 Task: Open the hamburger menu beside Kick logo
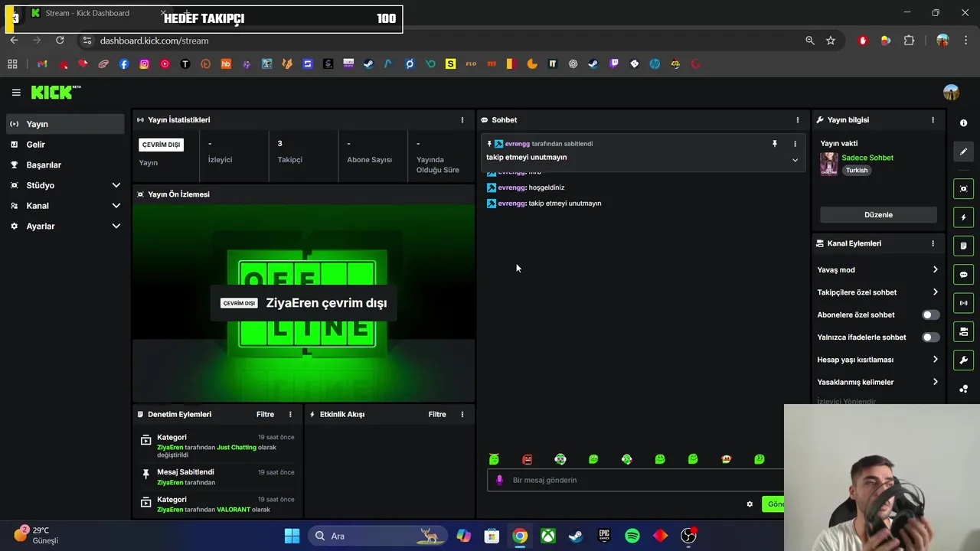(x=16, y=93)
